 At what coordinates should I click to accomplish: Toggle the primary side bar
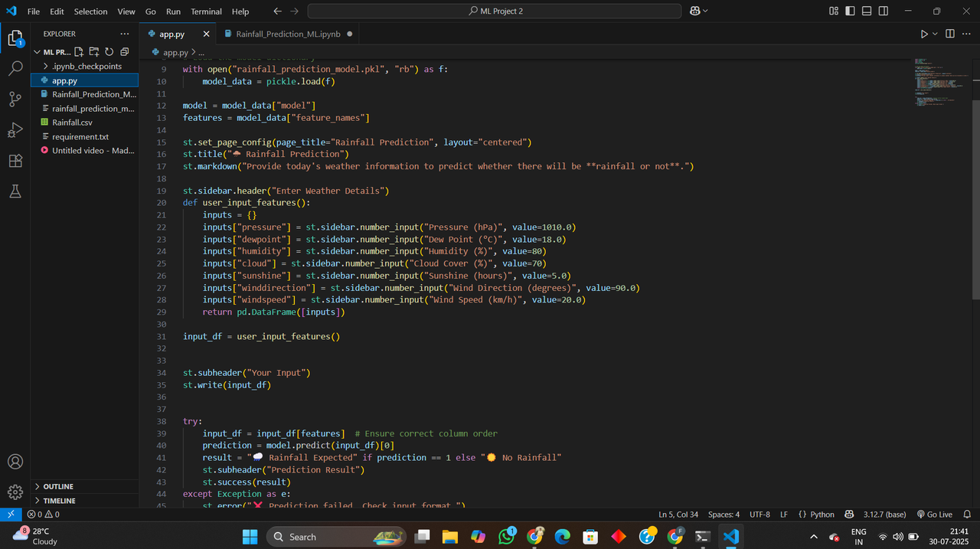pyautogui.click(x=850, y=11)
